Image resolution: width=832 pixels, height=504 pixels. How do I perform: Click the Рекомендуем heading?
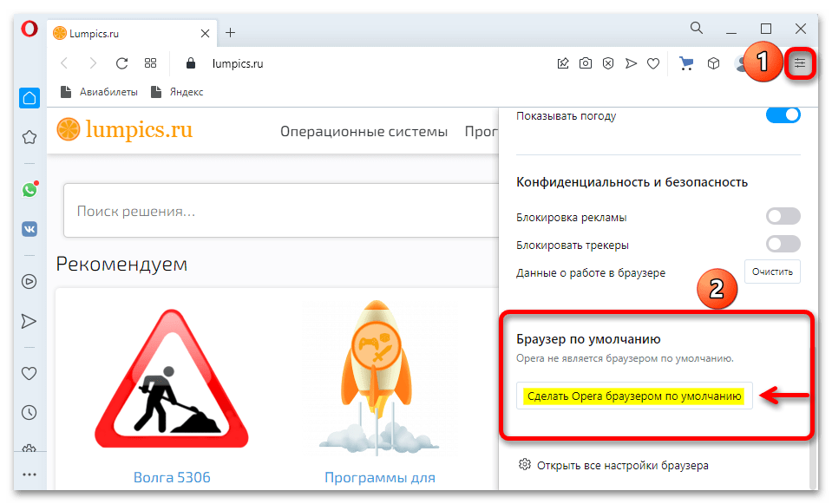click(122, 264)
